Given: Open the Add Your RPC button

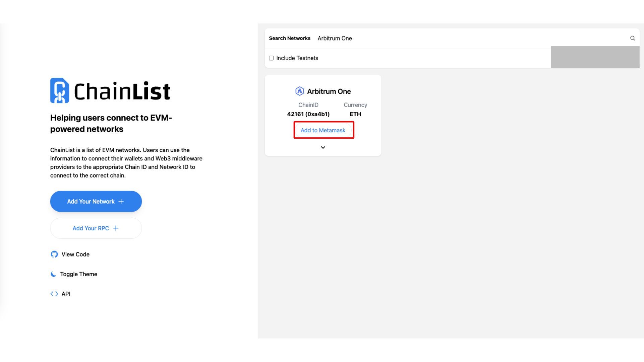Looking at the screenshot, I should click(x=96, y=228).
